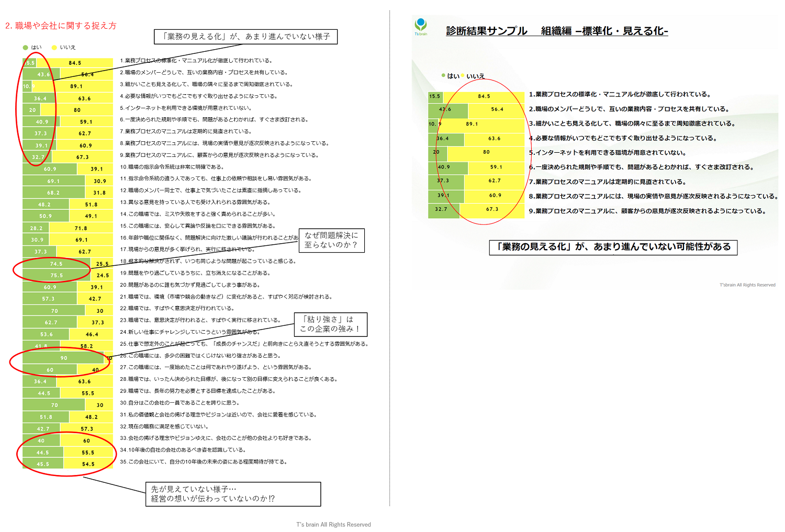This screenshot has width=785, height=532.
Task: Click the yellow 71.8 bar segment
Action: click(x=81, y=228)
